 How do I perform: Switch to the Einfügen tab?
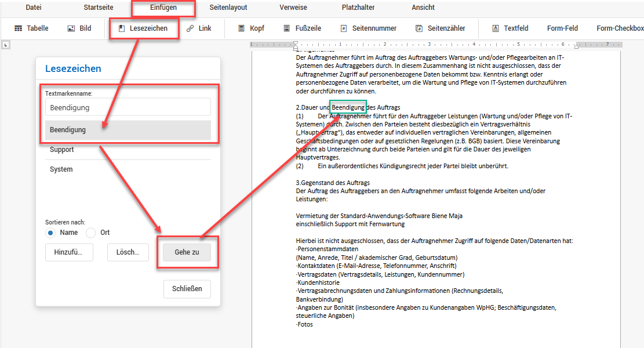click(163, 8)
